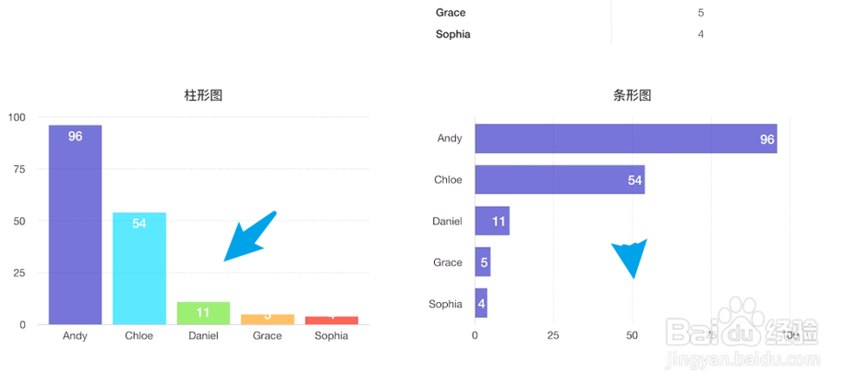Select the green Daniel column bar
This screenshot has width=868, height=389.
(203, 313)
